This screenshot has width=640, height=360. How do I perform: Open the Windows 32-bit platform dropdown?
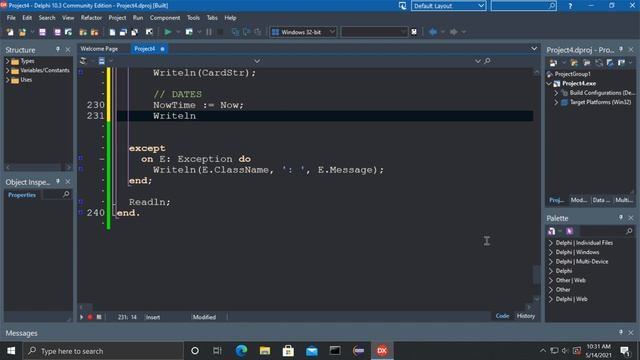click(332, 32)
